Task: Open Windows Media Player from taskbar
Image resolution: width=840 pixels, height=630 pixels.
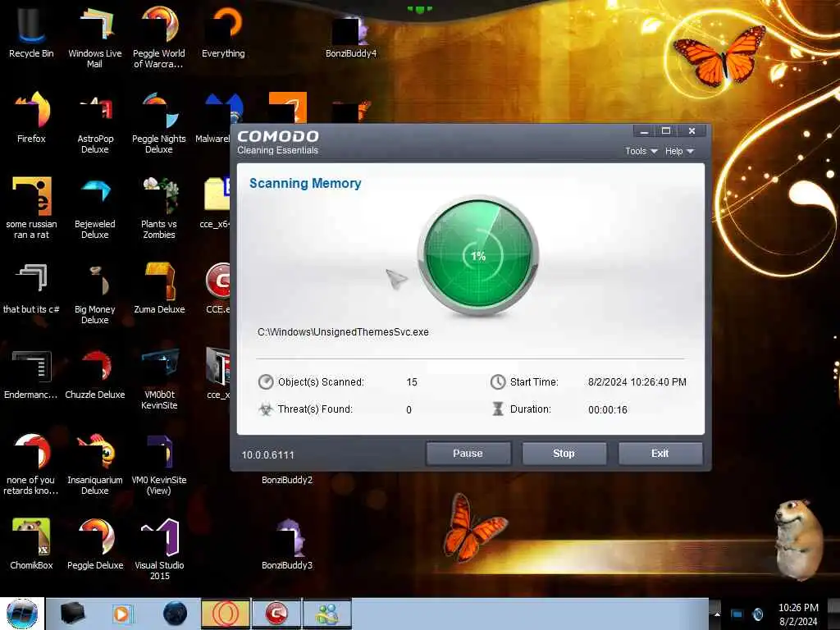Action: tap(122, 614)
